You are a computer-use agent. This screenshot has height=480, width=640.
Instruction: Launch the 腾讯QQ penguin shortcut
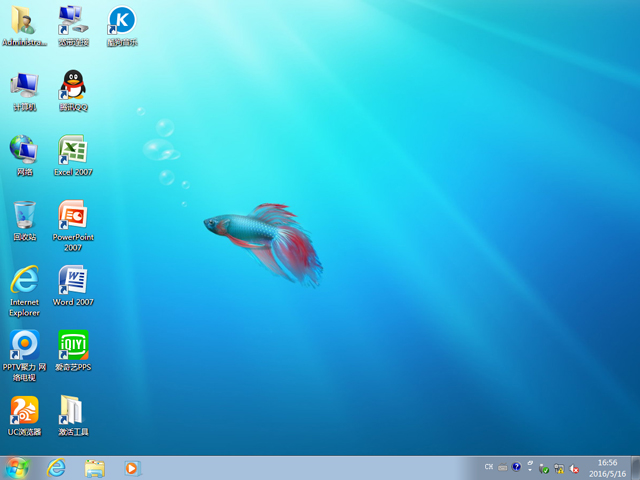[x=73, y=91]
